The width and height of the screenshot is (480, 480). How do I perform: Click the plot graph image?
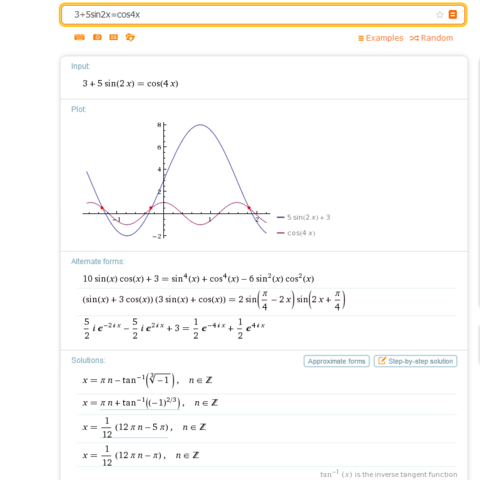tap(176, 180)
